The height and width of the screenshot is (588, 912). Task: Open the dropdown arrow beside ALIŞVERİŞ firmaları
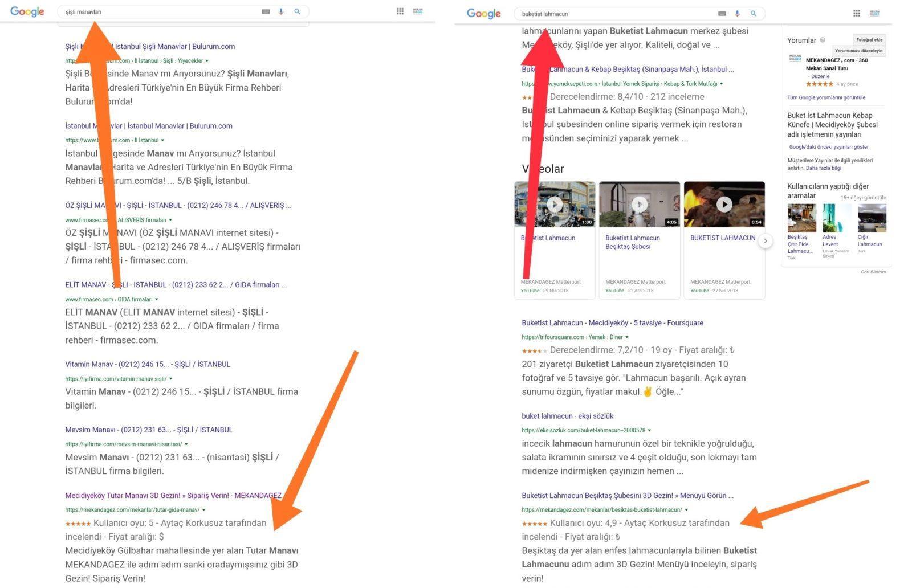(170, 220)
